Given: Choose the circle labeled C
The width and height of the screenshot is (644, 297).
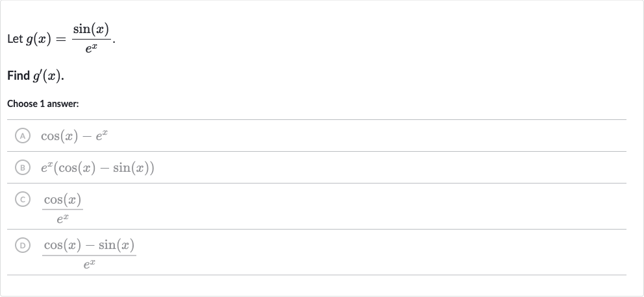Looking at the screenshot, I should 23,199.
